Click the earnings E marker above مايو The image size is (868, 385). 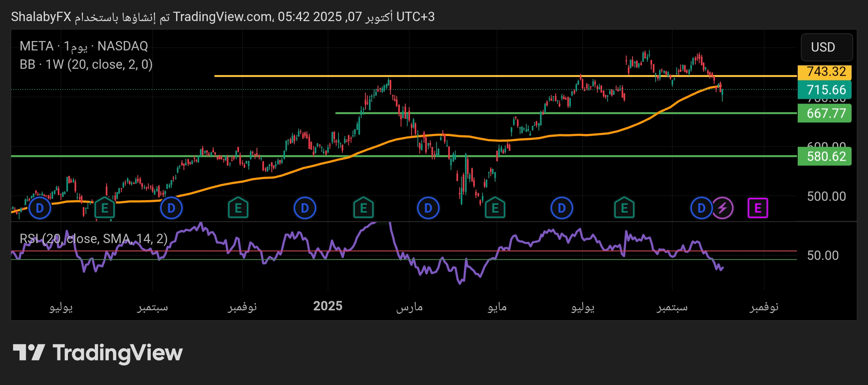(495, 208)
